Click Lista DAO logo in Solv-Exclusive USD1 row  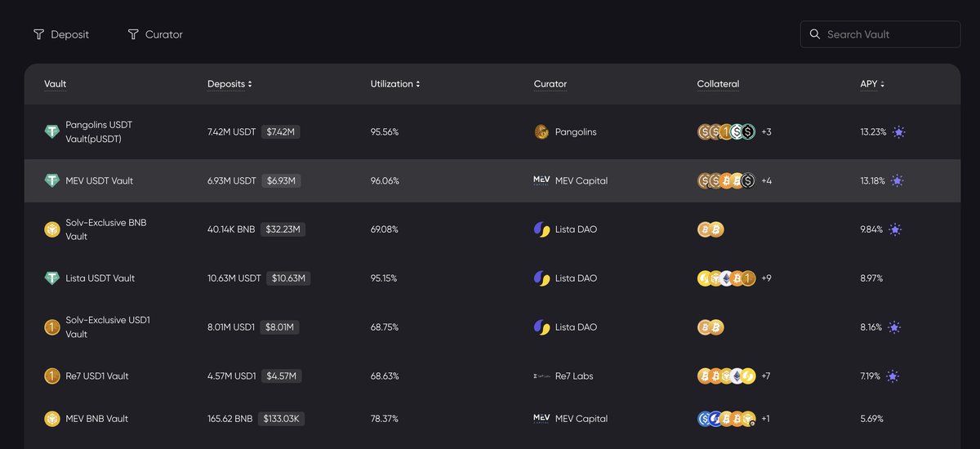pyautogui.click(x=541, y=327)
